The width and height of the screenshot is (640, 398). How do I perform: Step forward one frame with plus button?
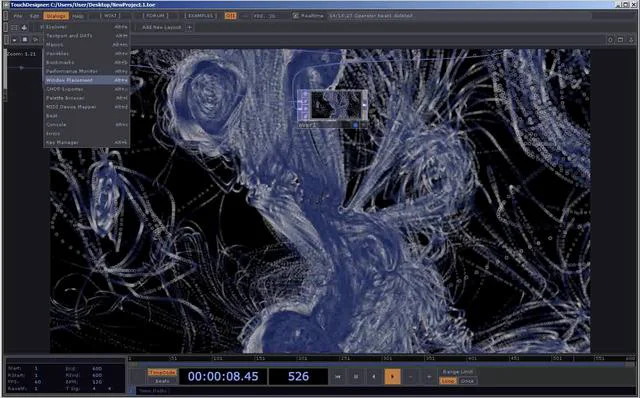429,376
